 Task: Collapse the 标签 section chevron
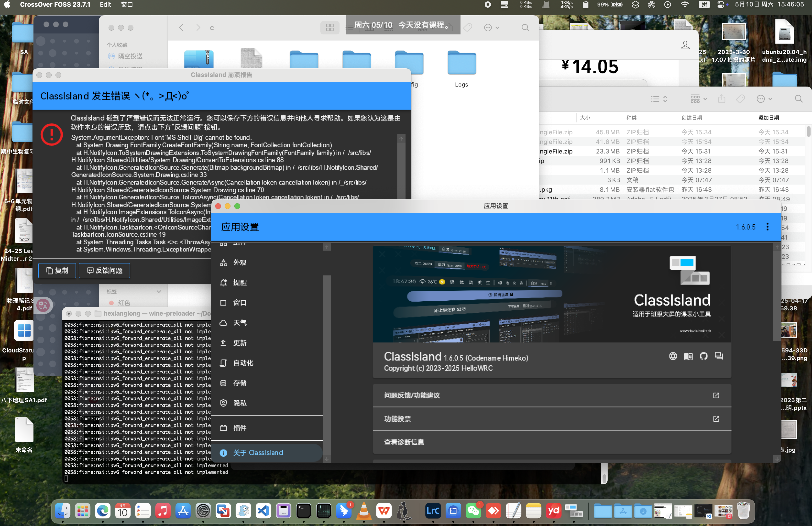(x=159, y=291)
